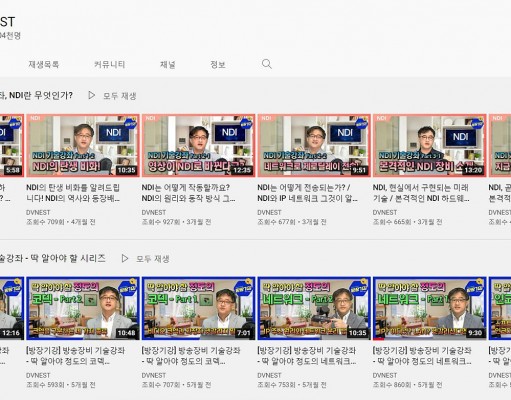Click DVNEST channel name under 593-view video
Screen dimensions: 511x400
(38, 375)
